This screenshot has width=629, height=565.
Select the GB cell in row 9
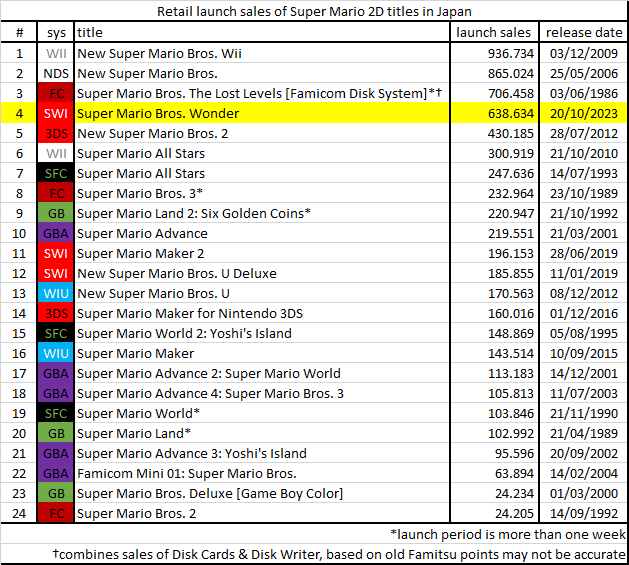(x=56, y=213)
